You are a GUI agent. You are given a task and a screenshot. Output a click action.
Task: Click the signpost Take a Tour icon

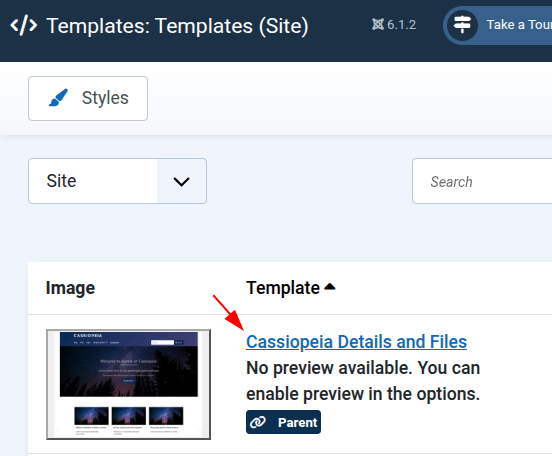coord(462,25)
